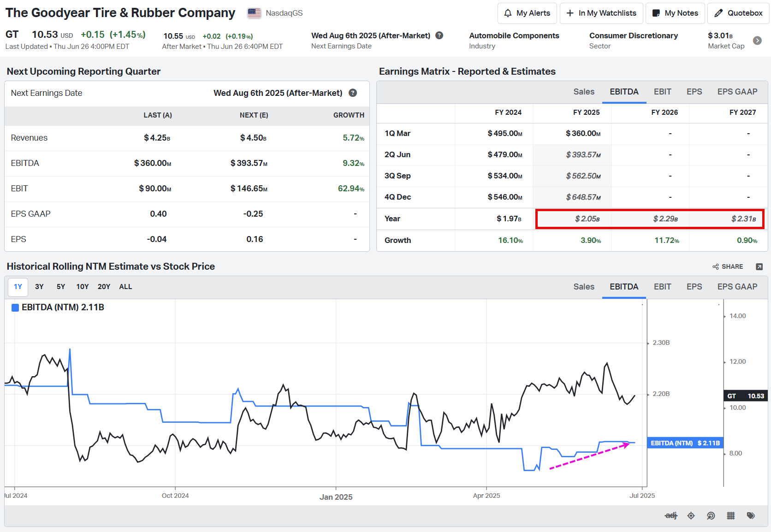
Task: Switch historical chart to EBIT tab
Action: [662, 287]
